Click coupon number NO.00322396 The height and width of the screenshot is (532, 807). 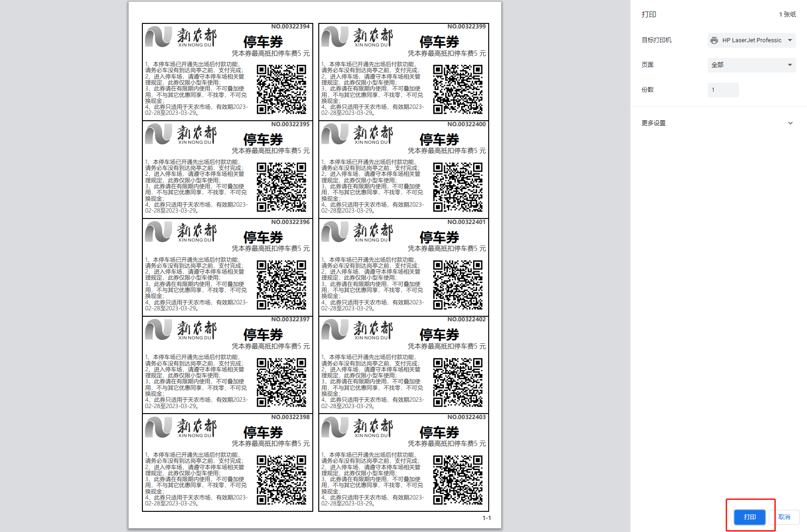pyautogui.click(x=290, y=222)
